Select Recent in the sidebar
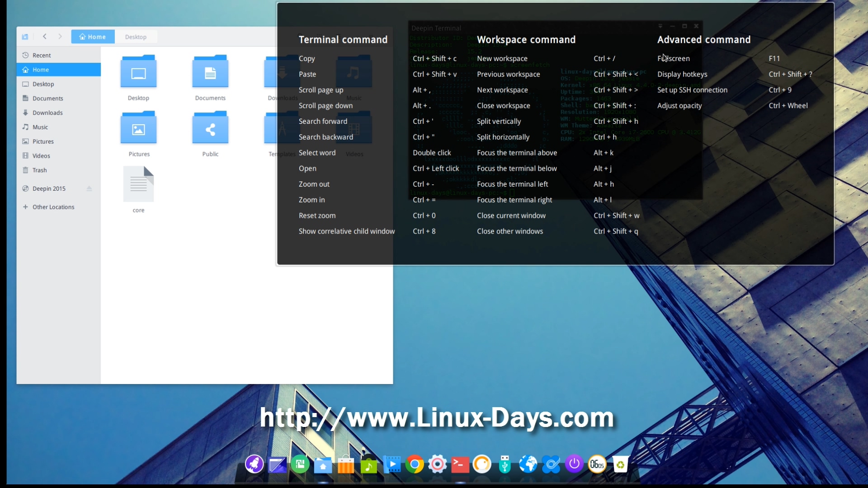Screen dimensions: 868x488 42,55
